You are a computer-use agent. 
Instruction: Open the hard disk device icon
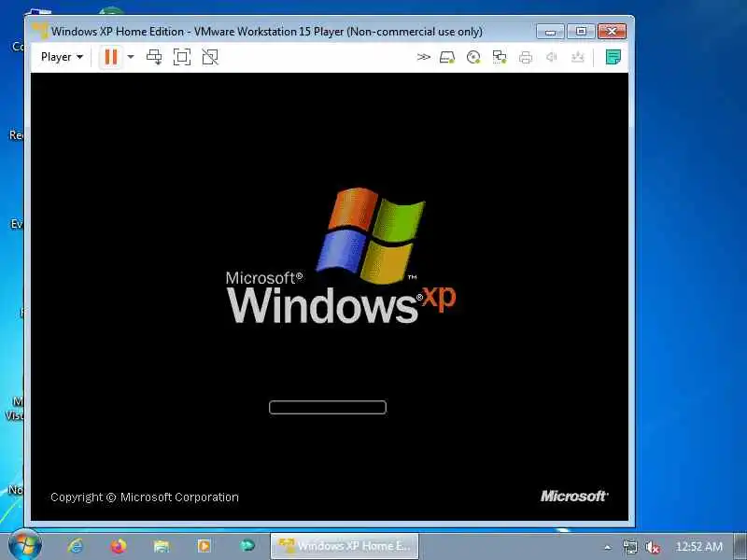[447, 57]
